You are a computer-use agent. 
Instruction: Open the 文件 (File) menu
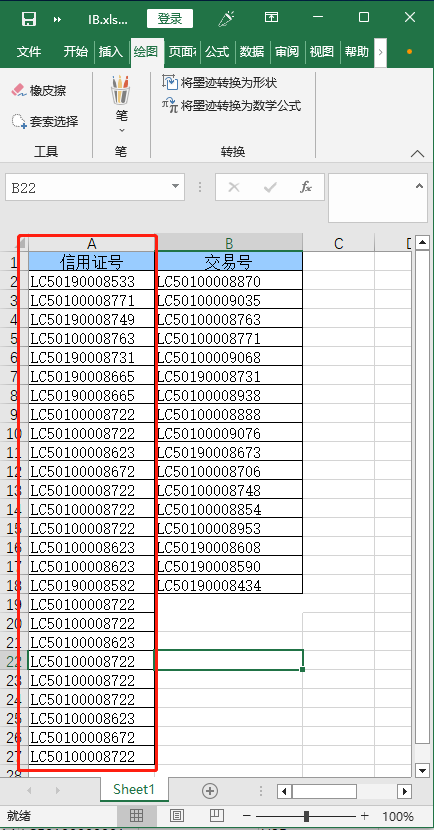pyautogui.click(x=29, y=51)
